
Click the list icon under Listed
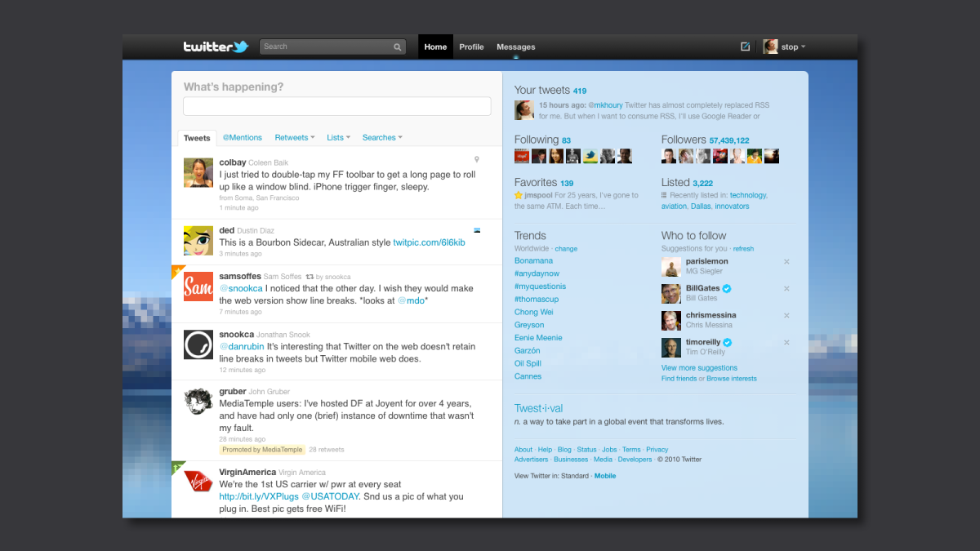tap(664, 195)
